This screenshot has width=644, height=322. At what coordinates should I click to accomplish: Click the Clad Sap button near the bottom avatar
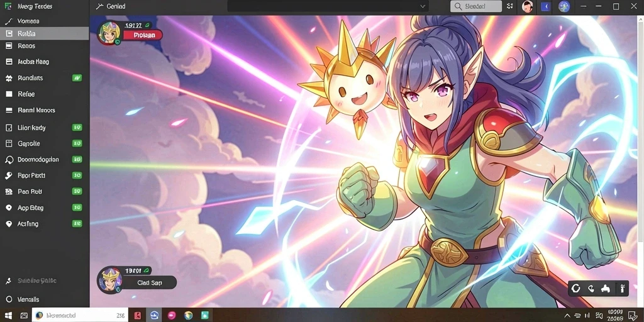pos(149,282)
